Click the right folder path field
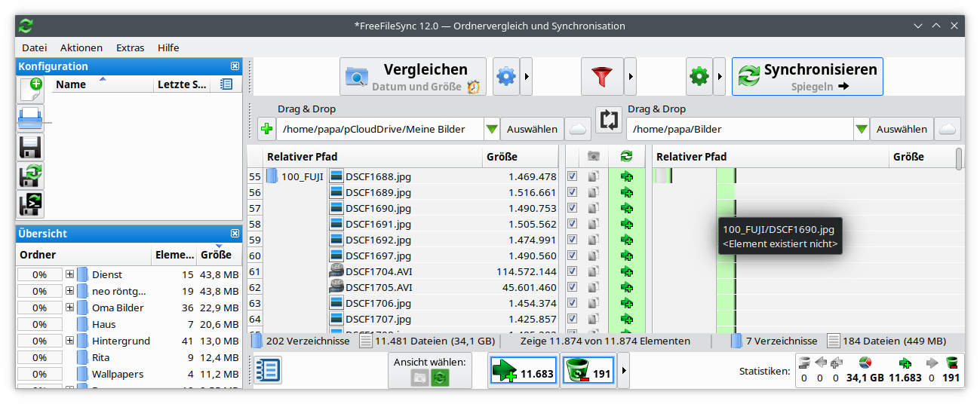This screenshot has width=980, height=404. coord(740,129)
